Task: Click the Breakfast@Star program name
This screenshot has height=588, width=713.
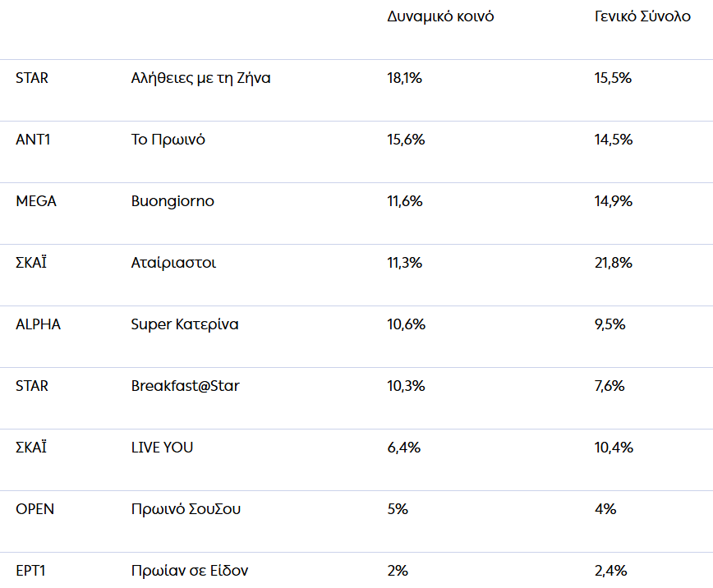Action: coord(186,386)
